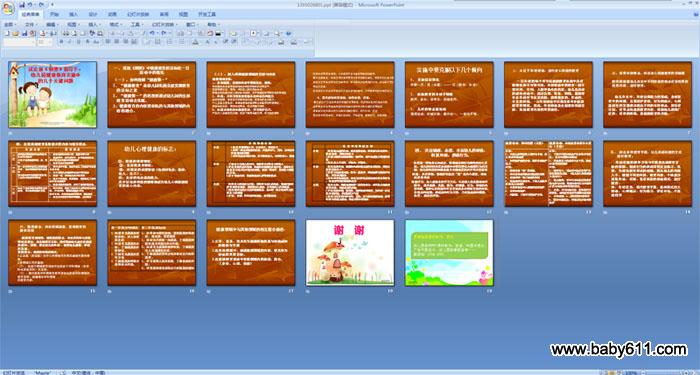Open the round Office button menu

tap(8, 8)
